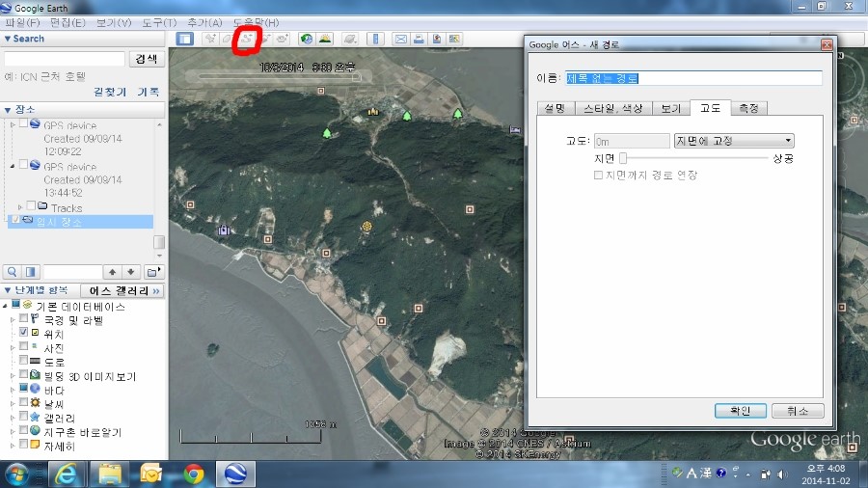
Task: Show historical imagery clock icon
Action: click(306, 39)
